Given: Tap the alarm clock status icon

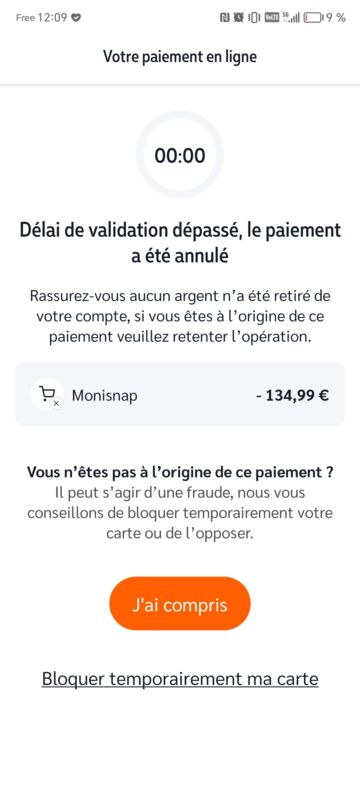Looking at the screenshot, I should pyautogui.click(x=238, y=18).
